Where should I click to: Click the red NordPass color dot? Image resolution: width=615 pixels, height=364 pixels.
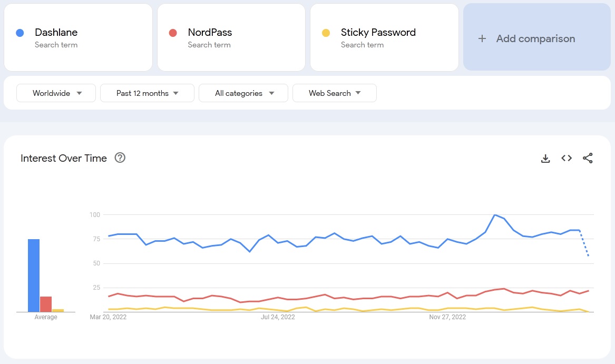pos(173,33)
